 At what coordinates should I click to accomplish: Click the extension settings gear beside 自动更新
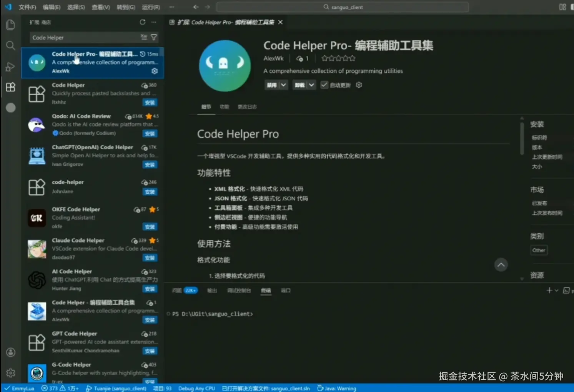point(358,85)
